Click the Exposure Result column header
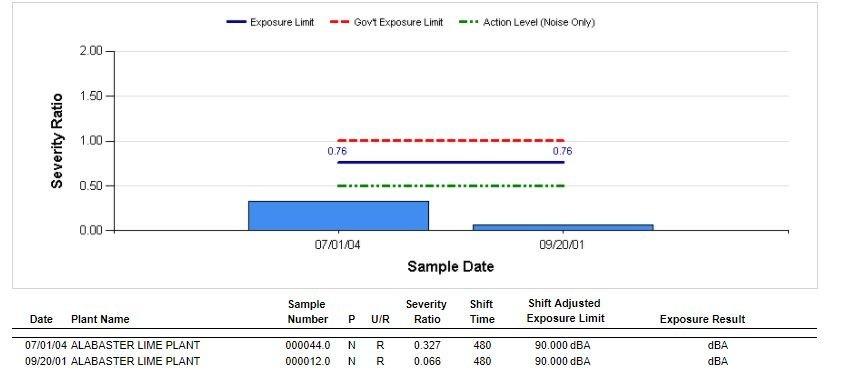Screen dimensions: 842x373 point(702,319)
